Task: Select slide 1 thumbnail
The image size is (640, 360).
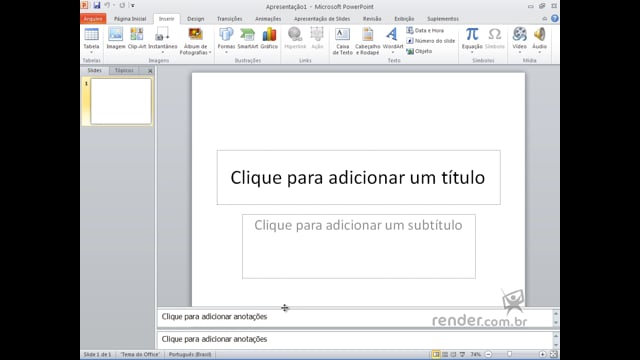Action: coord(121,101)
